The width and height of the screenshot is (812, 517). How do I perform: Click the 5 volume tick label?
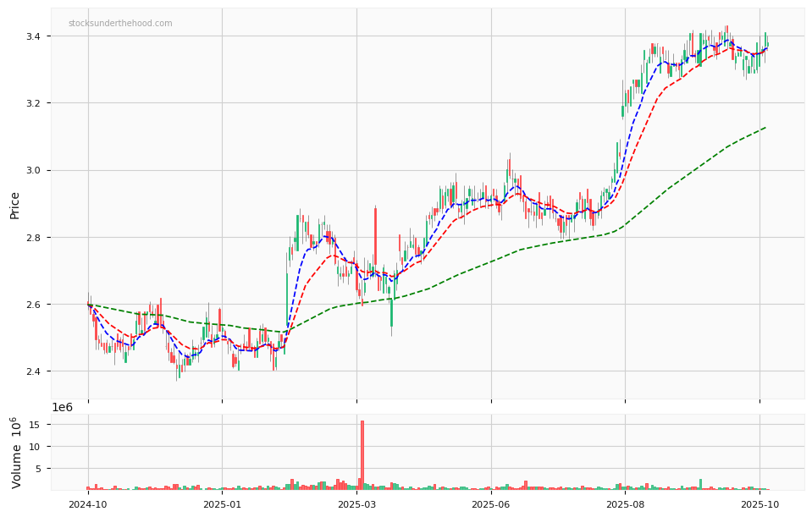40,469
